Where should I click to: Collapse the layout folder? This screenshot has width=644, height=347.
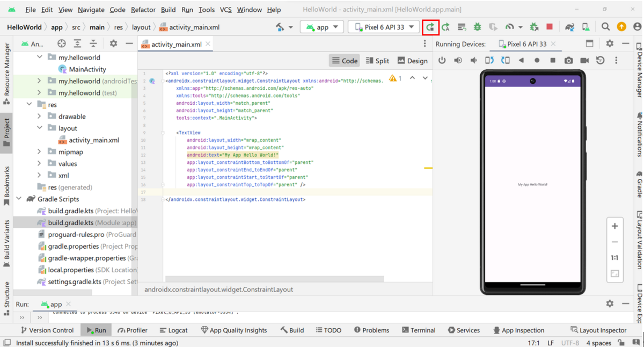point(39,128)
